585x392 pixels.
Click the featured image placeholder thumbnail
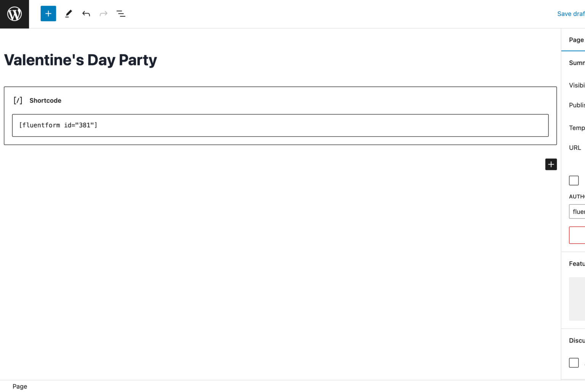pos(577,299)
